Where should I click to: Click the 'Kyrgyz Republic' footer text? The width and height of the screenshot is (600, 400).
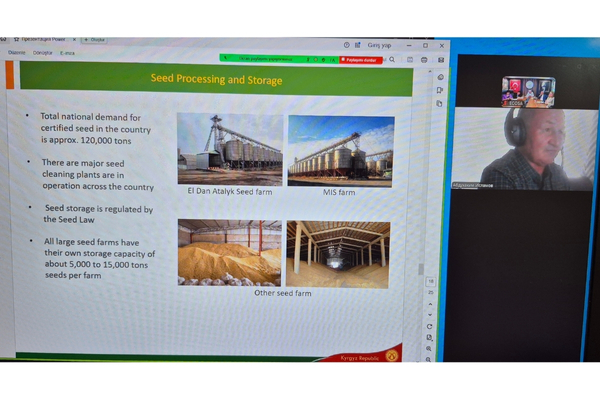360,358
